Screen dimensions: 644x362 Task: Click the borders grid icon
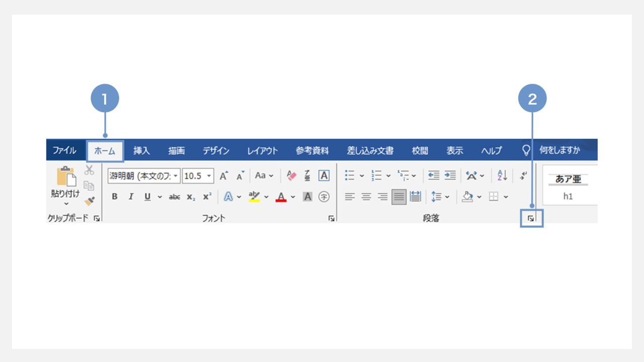click(494, 197)
